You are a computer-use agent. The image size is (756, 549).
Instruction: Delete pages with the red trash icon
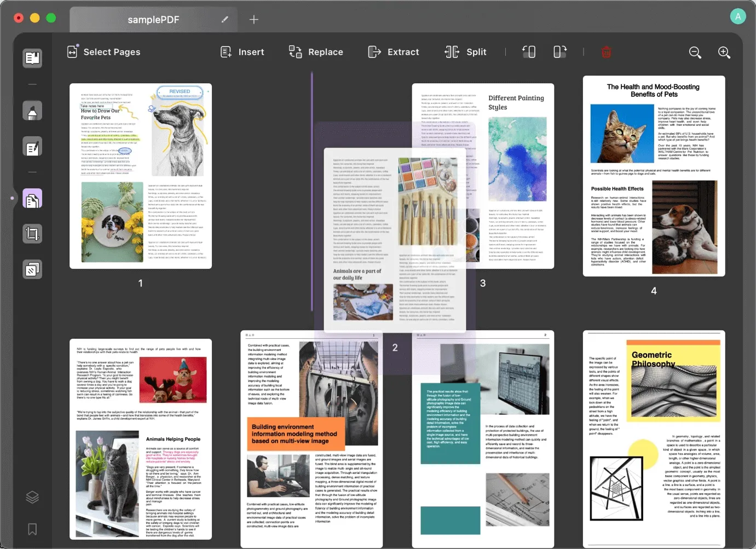coord(606,52)
